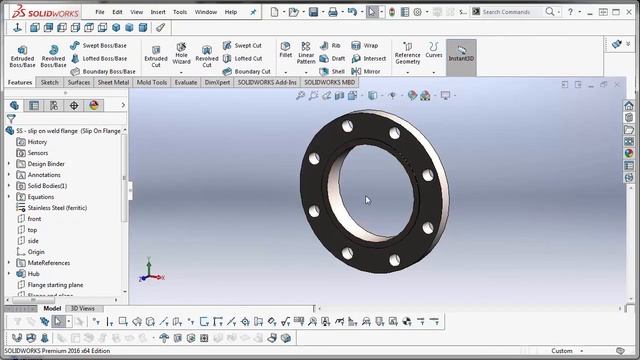The width and height of the screenshot is (640, 360).
Task: Click the Extruded Cut tool
Action: pyautogui.click(x=156, y=56)
